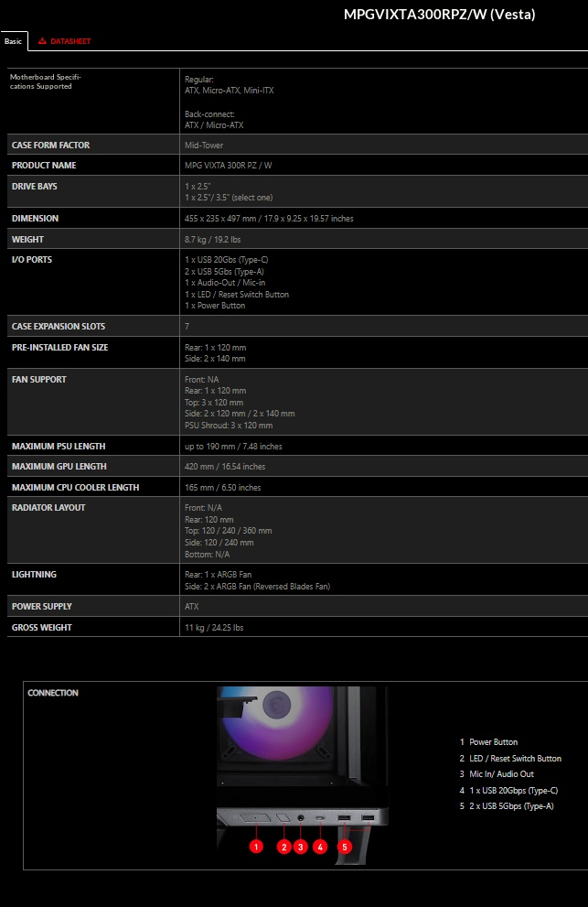
Task: Click '2 x USB 5Gbs (Type-A)' in I/O ports
Action: (224, 271)
